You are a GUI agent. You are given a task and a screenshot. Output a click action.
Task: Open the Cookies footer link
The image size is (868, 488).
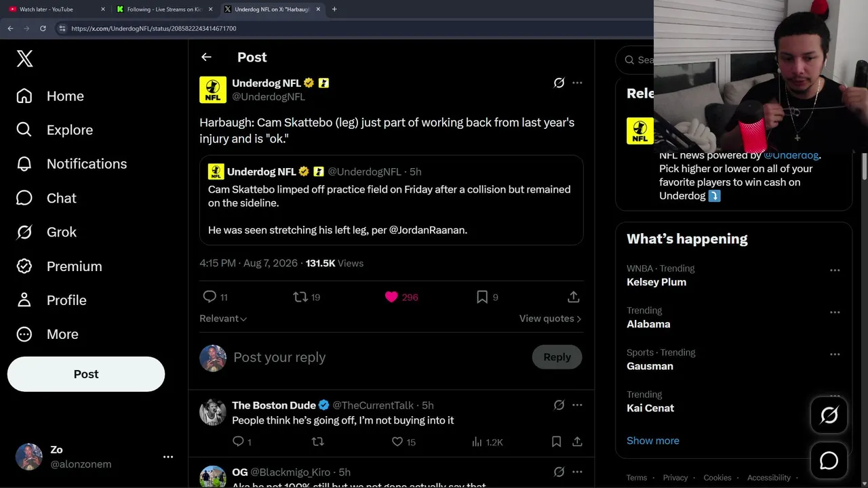point(717,478)
